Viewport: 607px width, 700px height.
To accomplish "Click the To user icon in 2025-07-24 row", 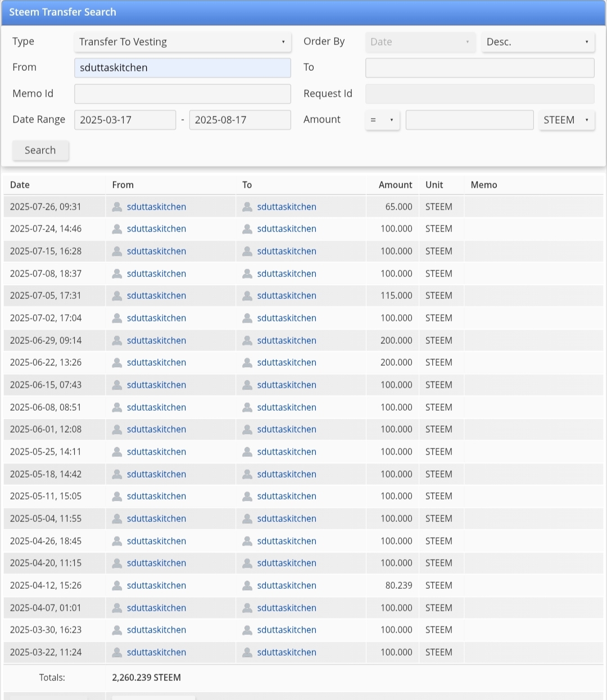I will [x=247, y=229].
